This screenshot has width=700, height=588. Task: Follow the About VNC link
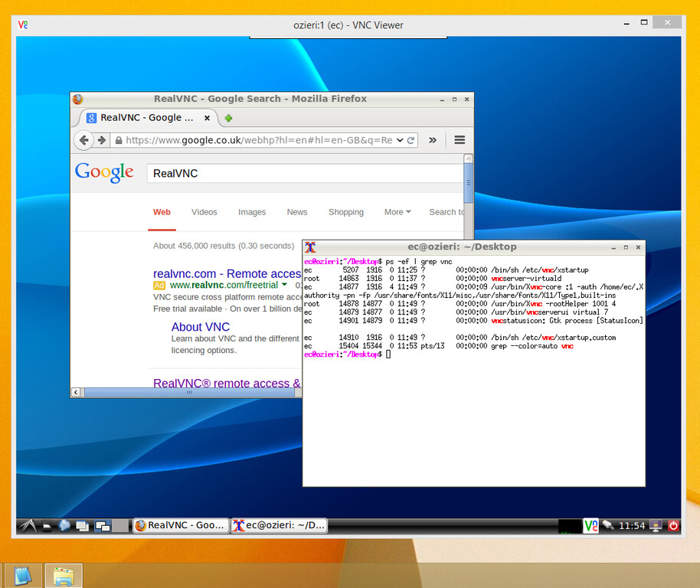tap(200, 327)
